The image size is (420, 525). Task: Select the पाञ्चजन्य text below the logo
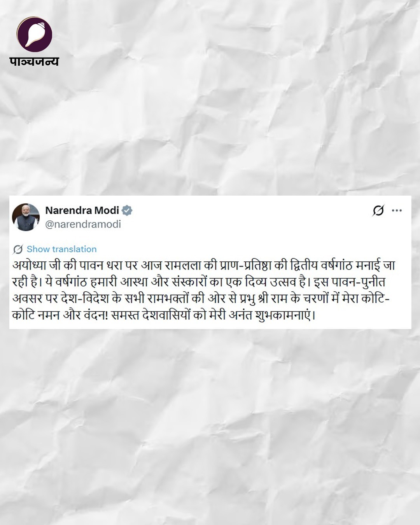point(34,61)
